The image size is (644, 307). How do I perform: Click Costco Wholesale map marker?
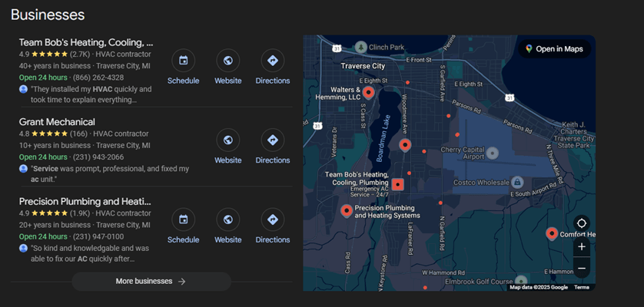coord(517,182)
